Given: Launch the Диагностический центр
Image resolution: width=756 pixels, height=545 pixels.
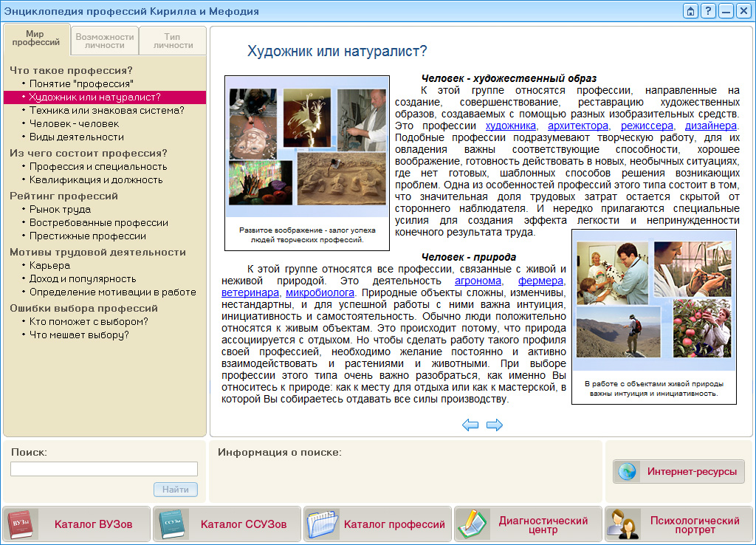Looking at the screenshot, I should 529,524.
